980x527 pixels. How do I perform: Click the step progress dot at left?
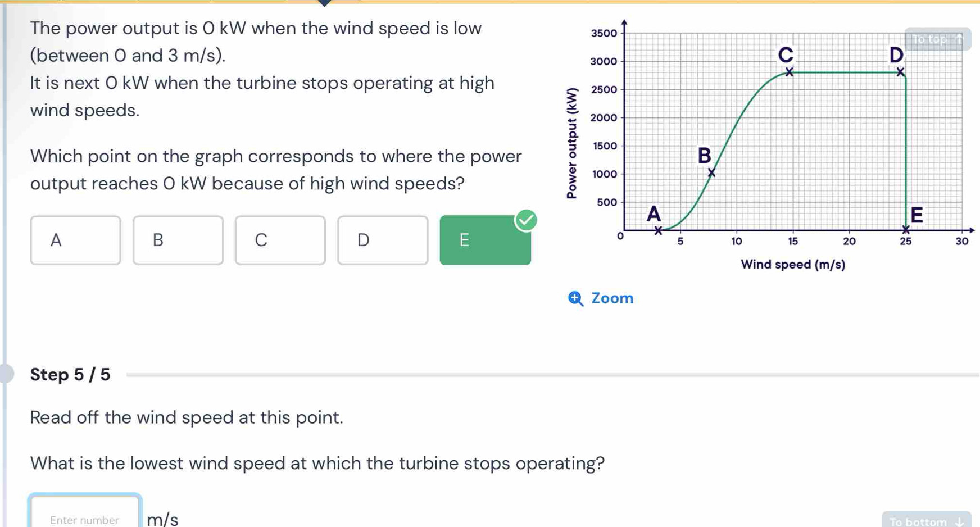tap(6, 374)
